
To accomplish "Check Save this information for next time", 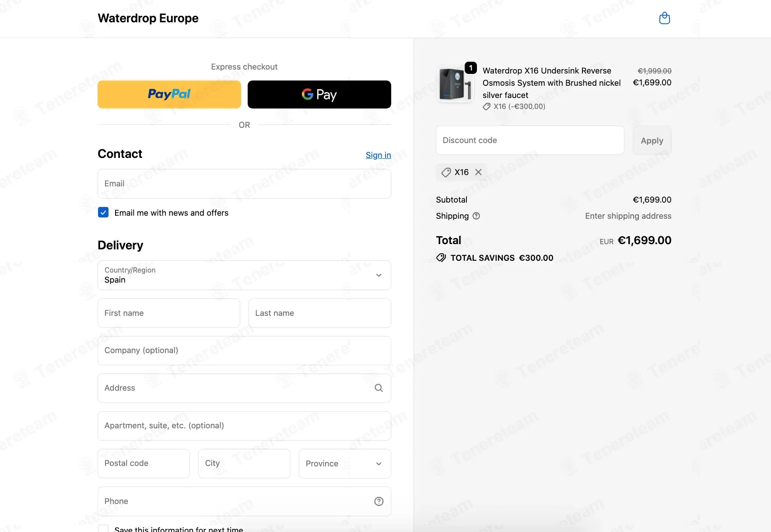I will [103, 529].
